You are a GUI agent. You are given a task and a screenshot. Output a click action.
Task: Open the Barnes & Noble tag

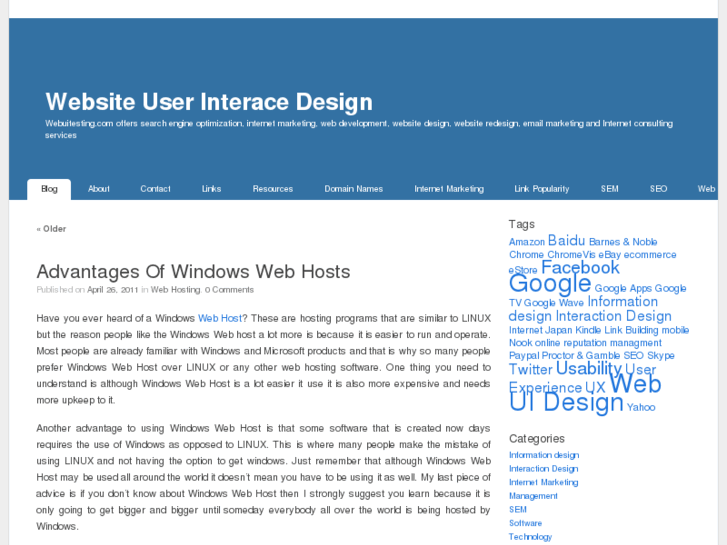point(623,242)
